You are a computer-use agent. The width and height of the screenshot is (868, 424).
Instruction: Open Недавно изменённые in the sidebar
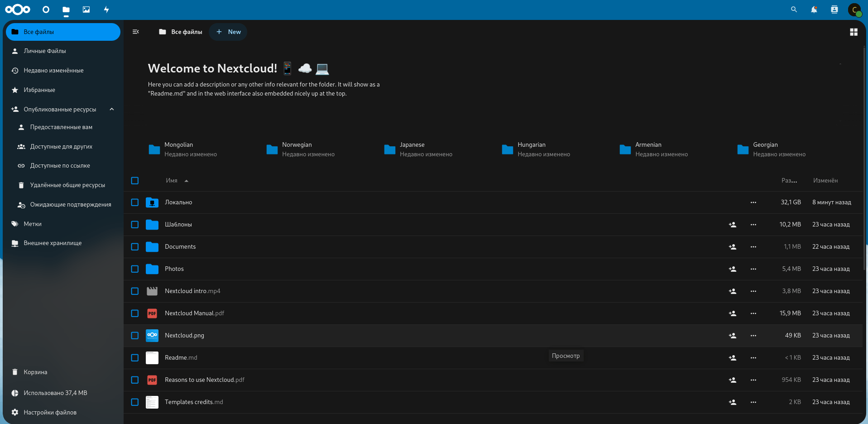[63, 71]
